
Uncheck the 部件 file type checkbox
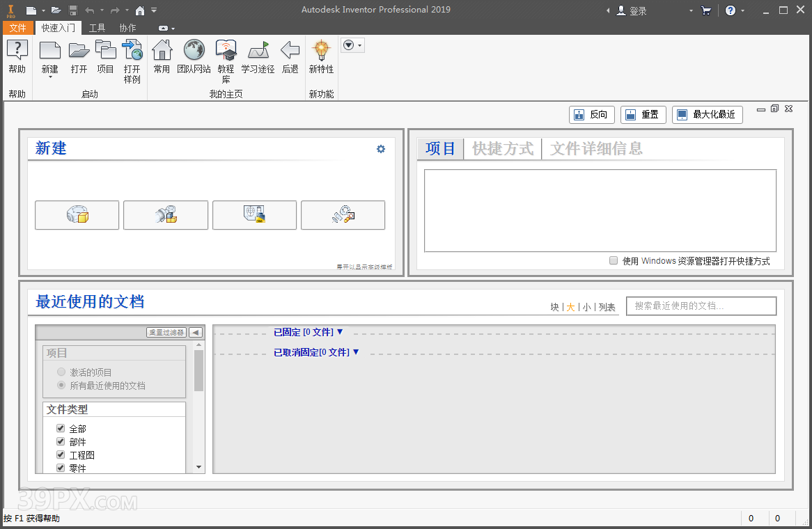(x=61, y=441)
